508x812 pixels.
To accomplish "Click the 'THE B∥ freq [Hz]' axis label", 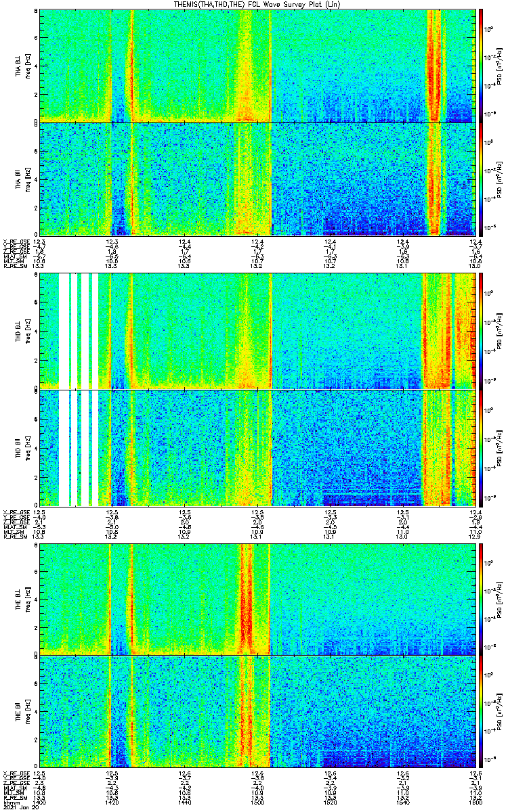I will pyautogui.click(x=22, y=712).
